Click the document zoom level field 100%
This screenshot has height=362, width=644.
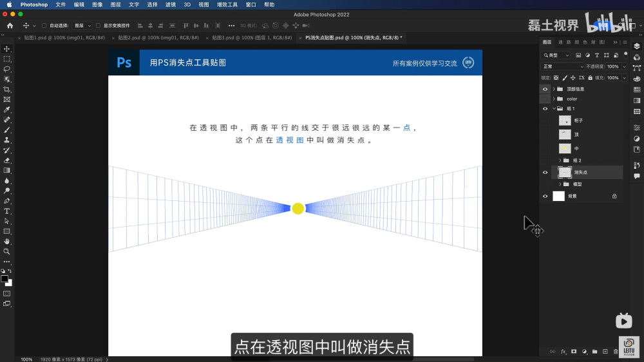click(x=26, y=359)
